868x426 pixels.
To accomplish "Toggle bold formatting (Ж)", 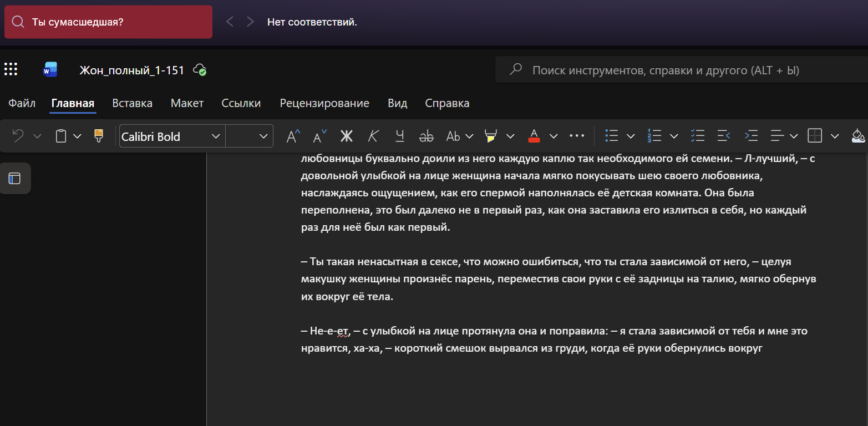I will (347, 136).
